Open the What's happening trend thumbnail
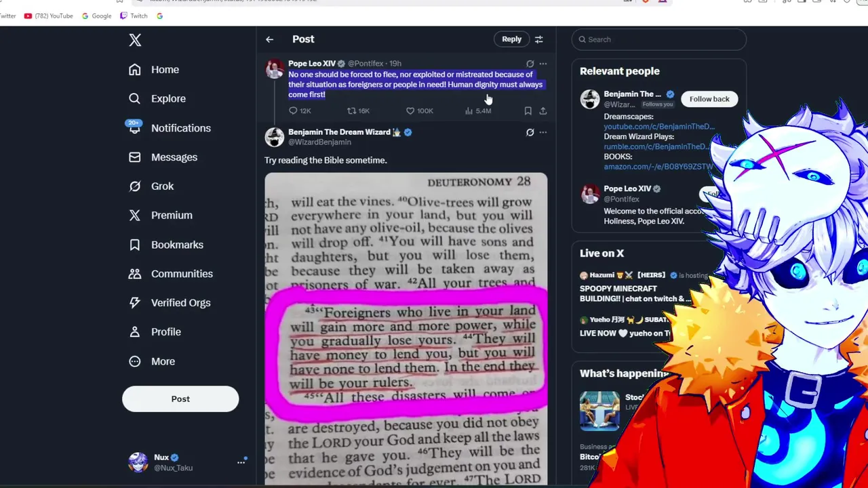The width and height of the screenshot is (868, 488). tap(599, 411)
